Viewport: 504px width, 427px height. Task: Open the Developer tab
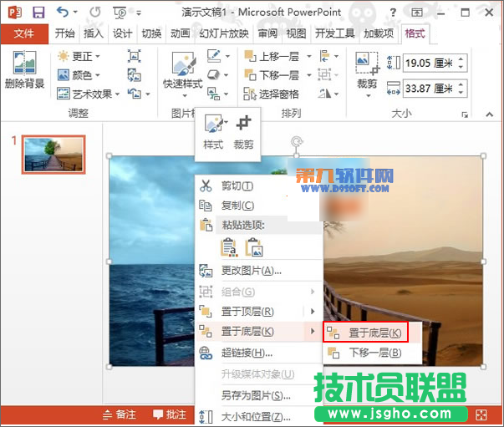point(334,33)
